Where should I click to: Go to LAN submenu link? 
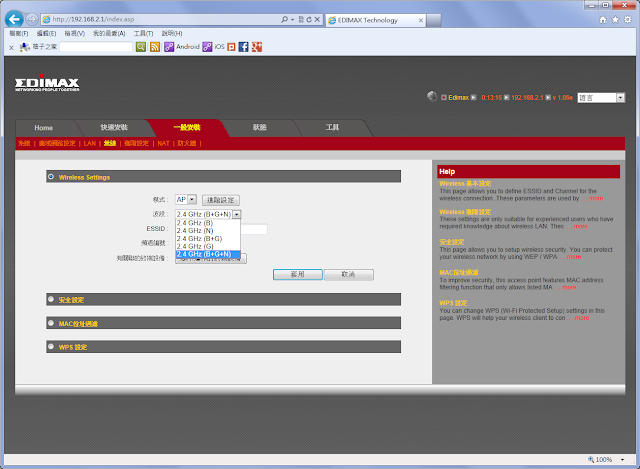click(x=90, y=143)
